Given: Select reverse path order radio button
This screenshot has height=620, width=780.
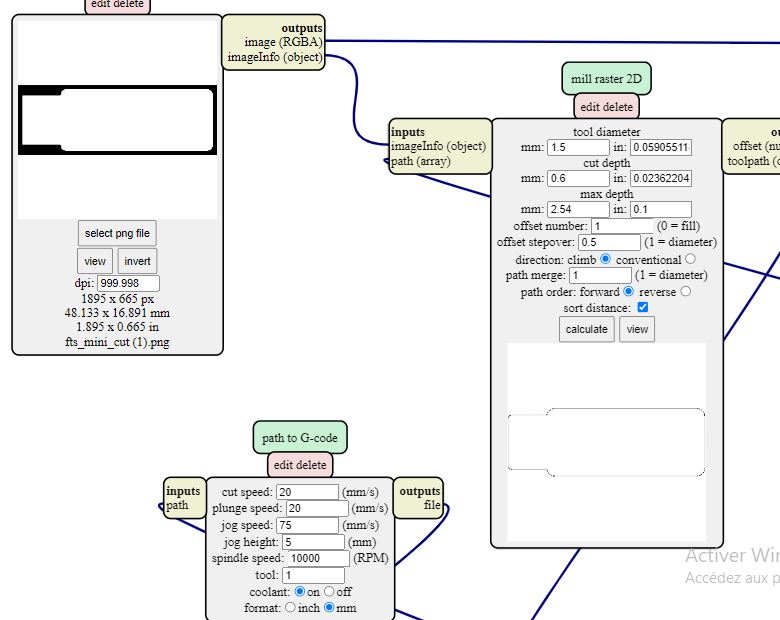Looking at the screenshot, I should click(x=685, y=291).
